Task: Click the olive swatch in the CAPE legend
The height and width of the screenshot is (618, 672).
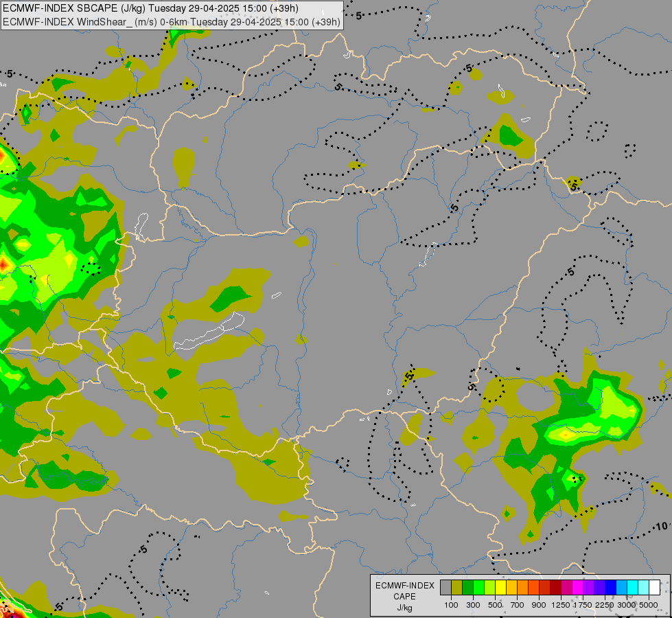Action: point(457,588)
